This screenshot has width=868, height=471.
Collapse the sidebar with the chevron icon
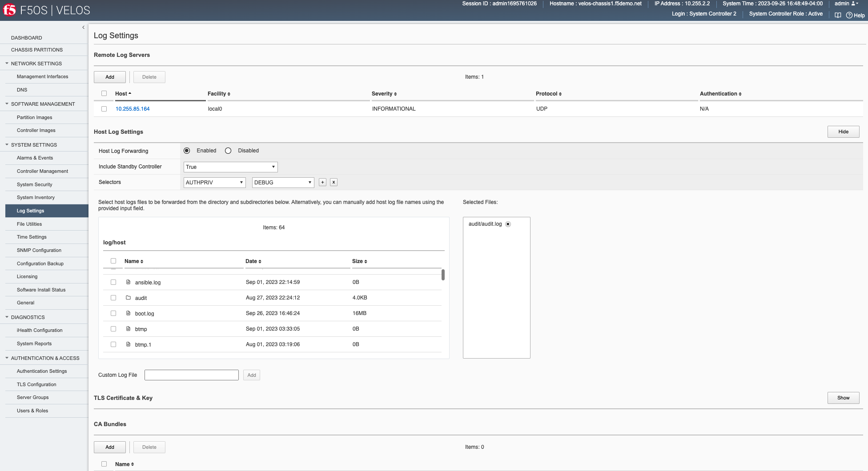click(x=83, y=28)
